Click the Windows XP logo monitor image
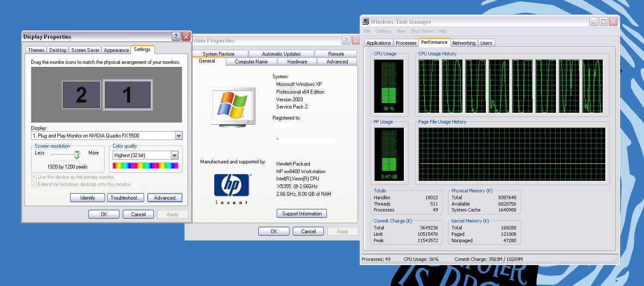Image resolution: width=644 pixels, height=286 pixels. tap(233, 106)
